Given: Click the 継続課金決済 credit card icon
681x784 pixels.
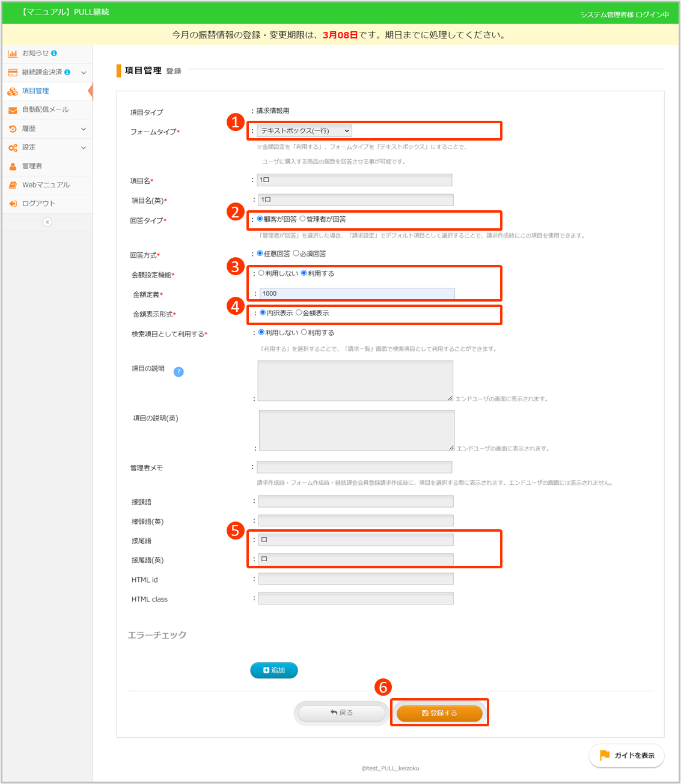Looking at the screenshot, I should coord(12,72).
